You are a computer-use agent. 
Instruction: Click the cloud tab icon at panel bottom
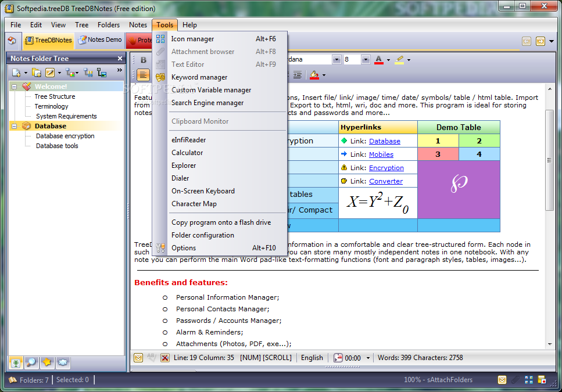63,362
